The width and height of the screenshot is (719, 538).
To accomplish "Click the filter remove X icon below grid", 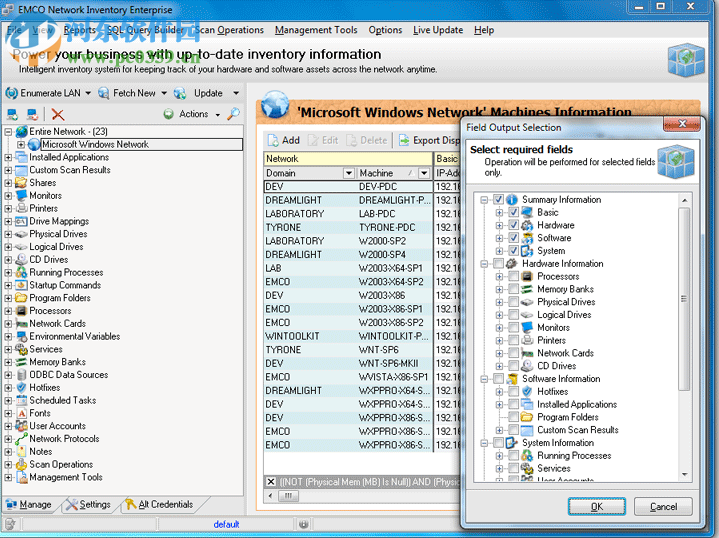I will pyautogui.click(x=271, y=482).
